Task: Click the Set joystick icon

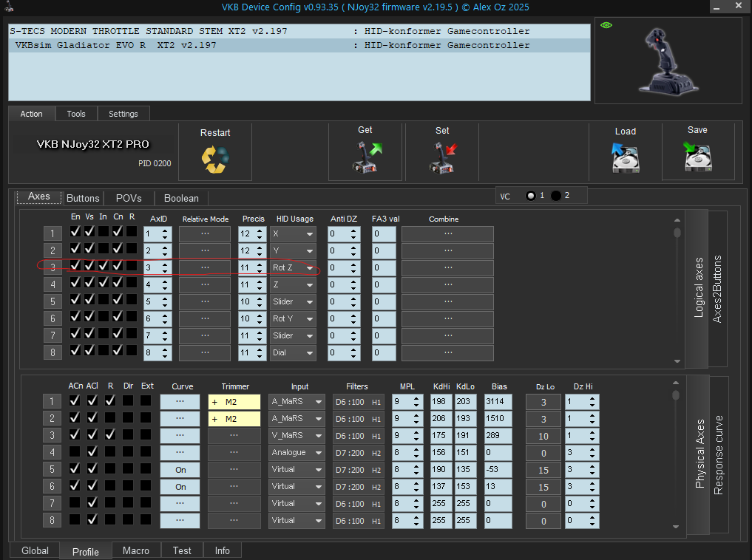Action: 443,158
